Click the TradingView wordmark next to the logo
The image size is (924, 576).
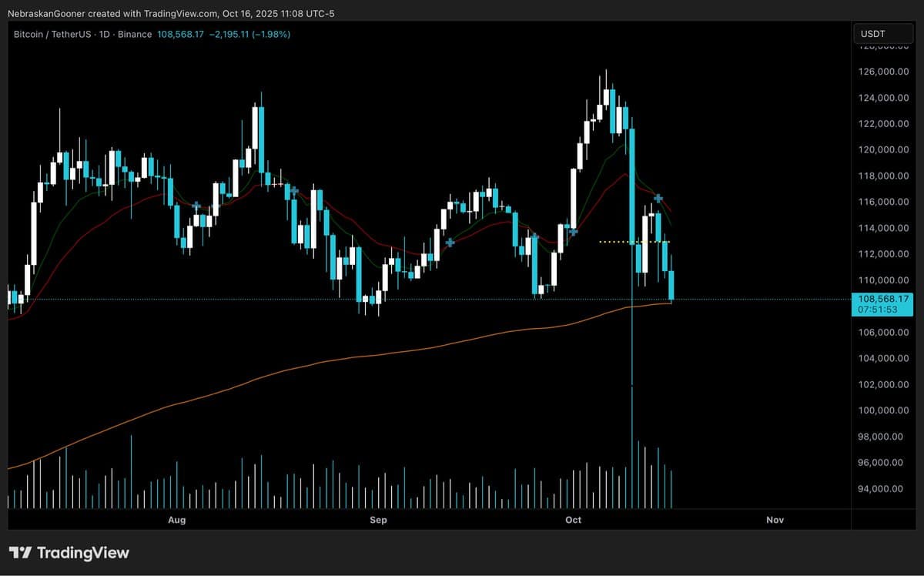[x=83, y=552]
